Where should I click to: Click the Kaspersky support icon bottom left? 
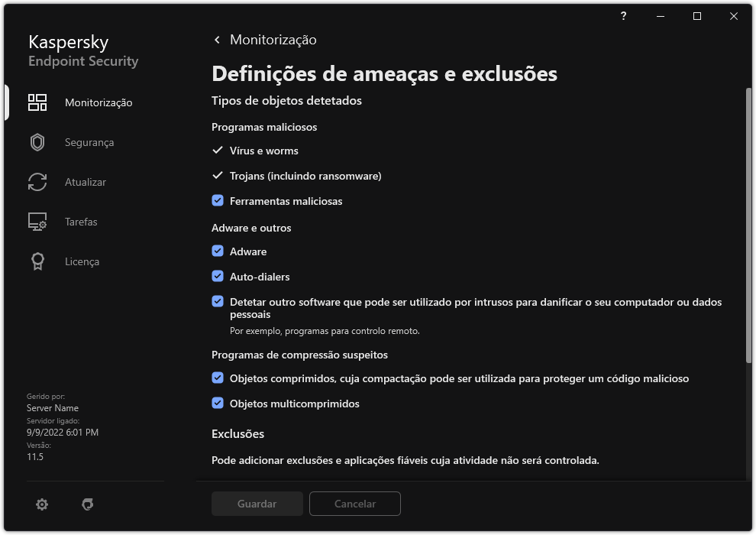88,504
